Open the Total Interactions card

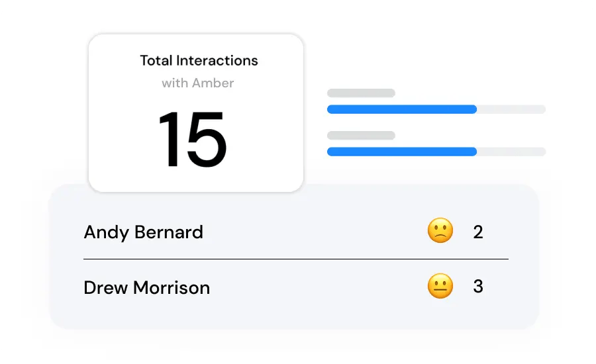pos(196,113)
